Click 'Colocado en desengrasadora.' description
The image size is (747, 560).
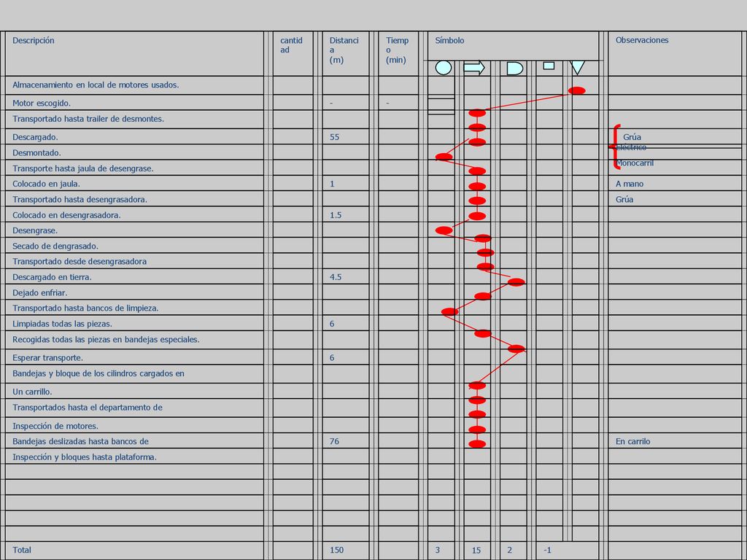(66, 215)
